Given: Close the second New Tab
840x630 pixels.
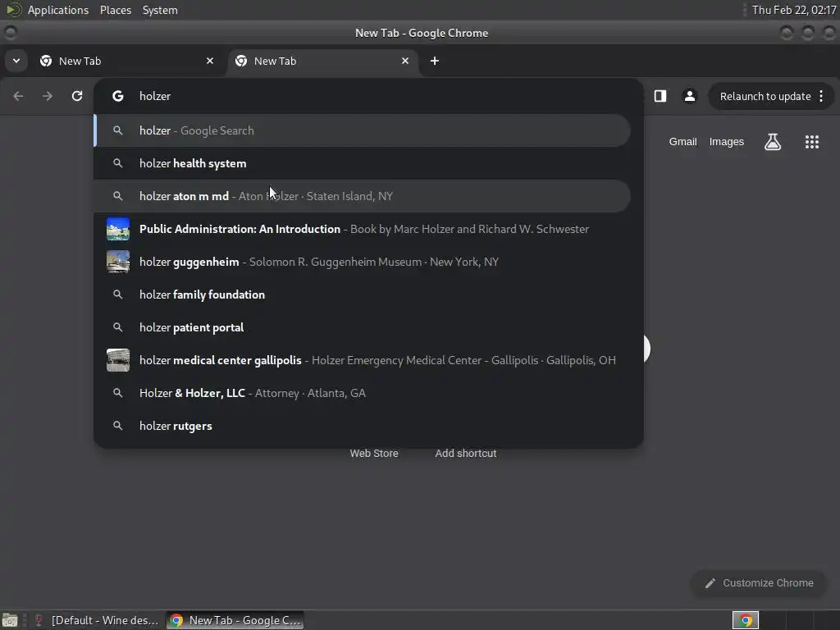Looking at the screenshot, I should [x=405, y=61].
